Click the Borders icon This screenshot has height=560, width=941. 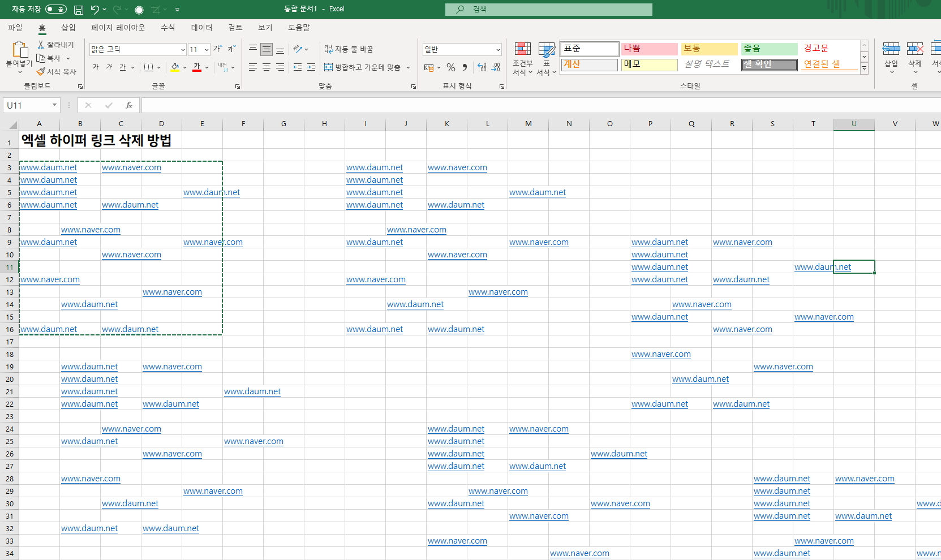tap(148, 67)
